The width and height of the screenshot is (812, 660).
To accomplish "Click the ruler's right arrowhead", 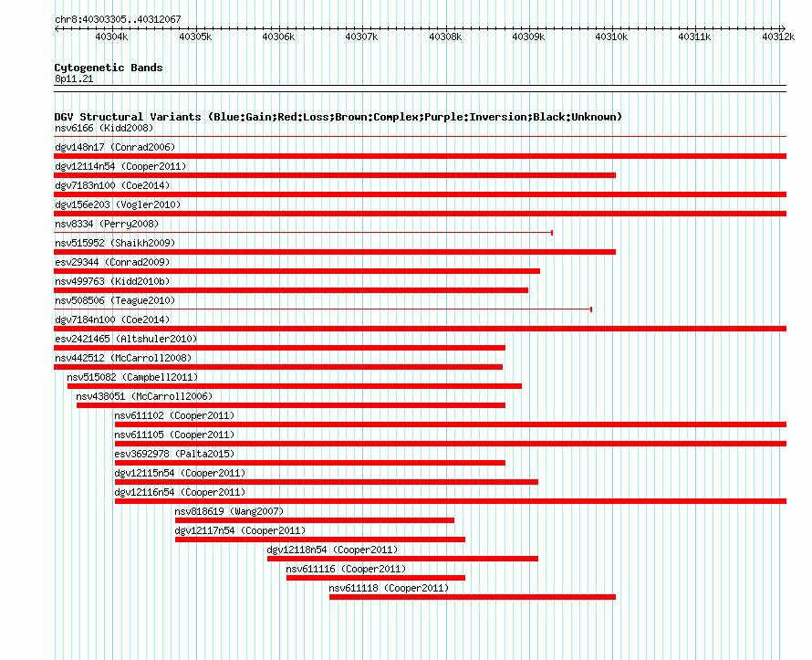I will coord(783,28).
